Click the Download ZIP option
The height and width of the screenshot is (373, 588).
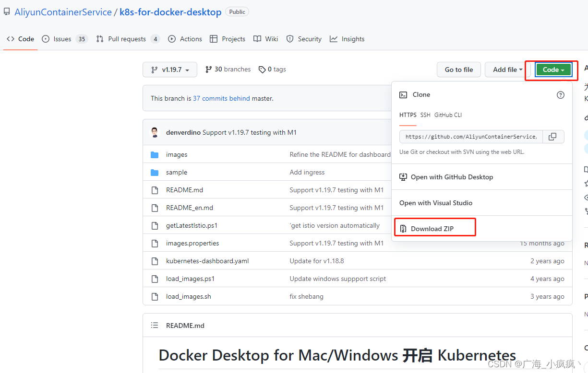tap(434, 228)
